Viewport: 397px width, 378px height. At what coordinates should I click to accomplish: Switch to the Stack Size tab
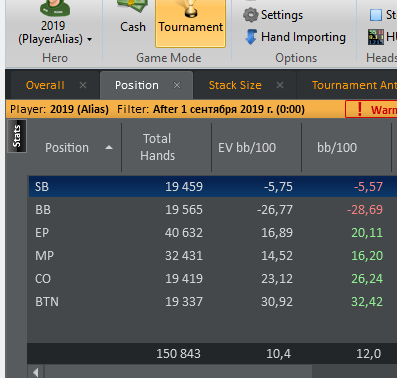pos(235,85)
